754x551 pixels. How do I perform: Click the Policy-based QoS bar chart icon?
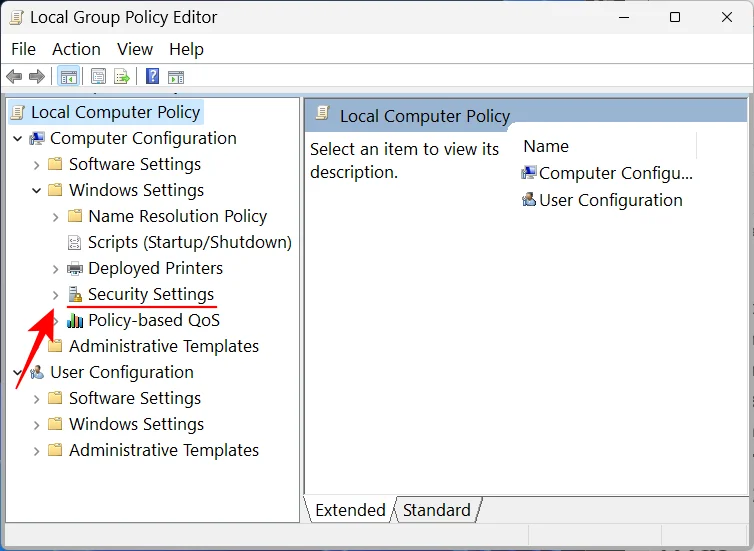pos(75,320)
